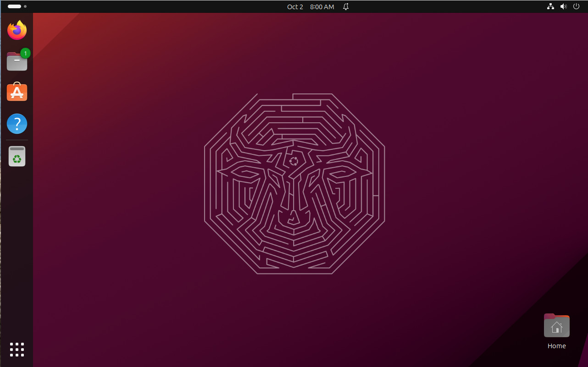The height and width of the screenshot is (367, 588).
Task: Click the Activities pill indicator
Action: pos(14,7)
